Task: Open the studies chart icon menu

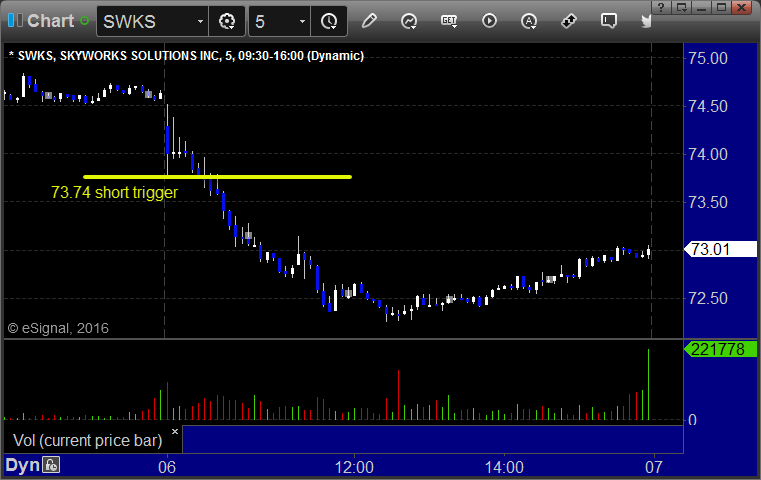Action: point(409,21)
